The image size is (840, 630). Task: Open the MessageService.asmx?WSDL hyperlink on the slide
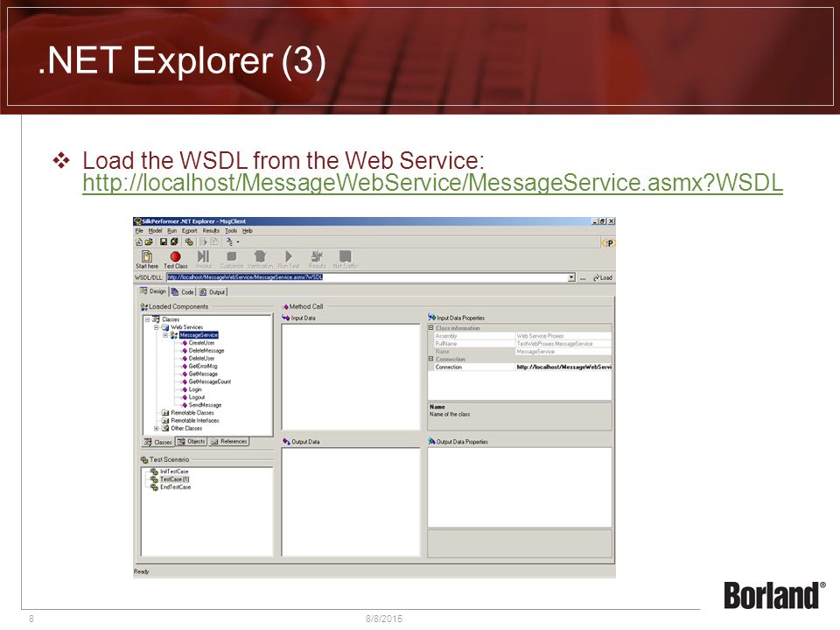432,183
